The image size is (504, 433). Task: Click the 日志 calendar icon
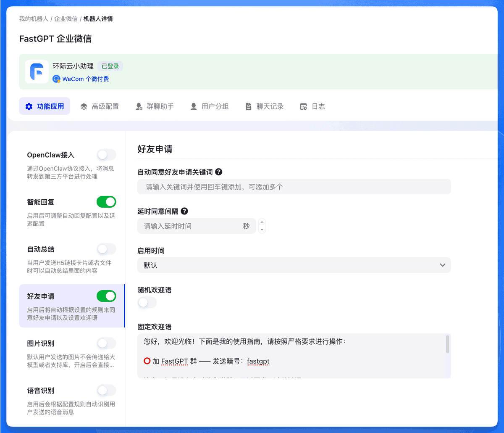tap(303, 106)
